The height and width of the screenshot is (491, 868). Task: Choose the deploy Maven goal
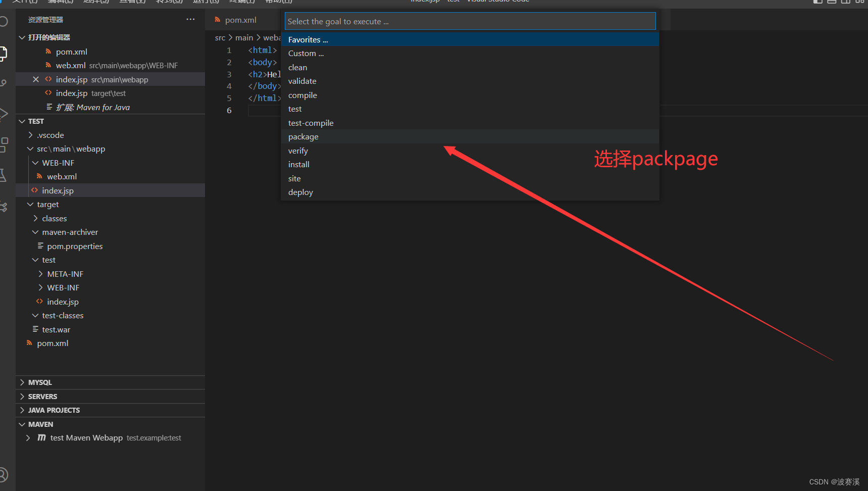click(x=470, y=192)
